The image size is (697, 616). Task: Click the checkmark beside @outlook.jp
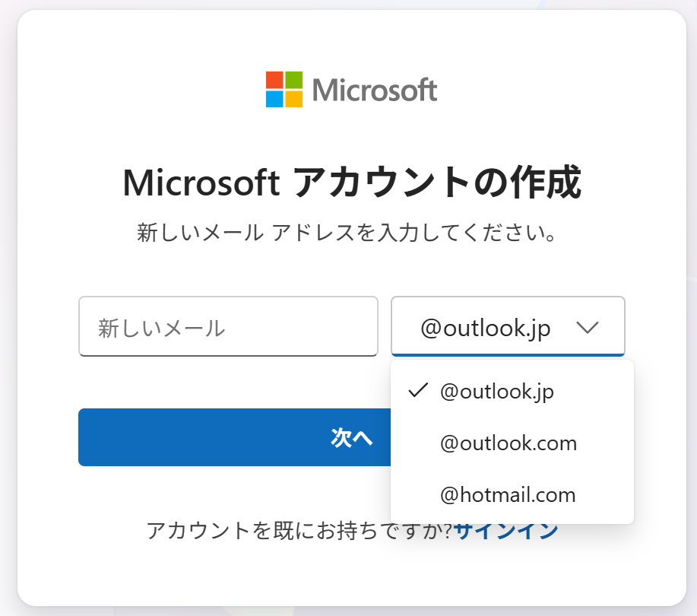pyautogui.click(x=417, y=390)
